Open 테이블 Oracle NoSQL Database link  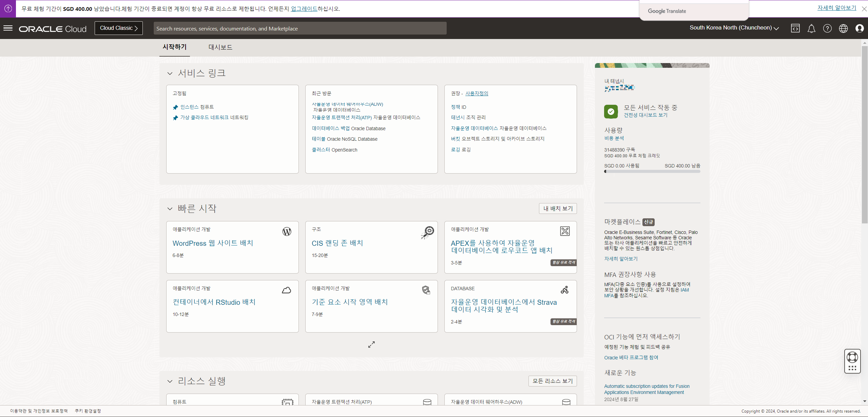[345, 139]
